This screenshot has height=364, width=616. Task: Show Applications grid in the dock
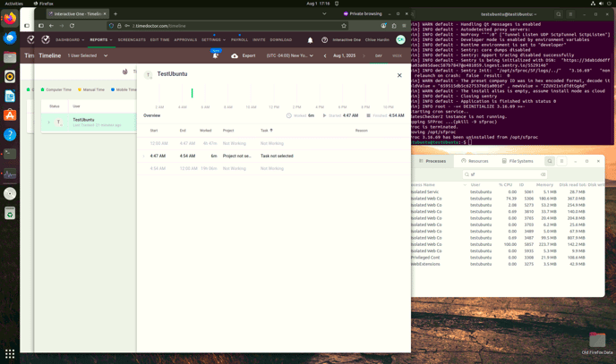(x=10, y=354)
